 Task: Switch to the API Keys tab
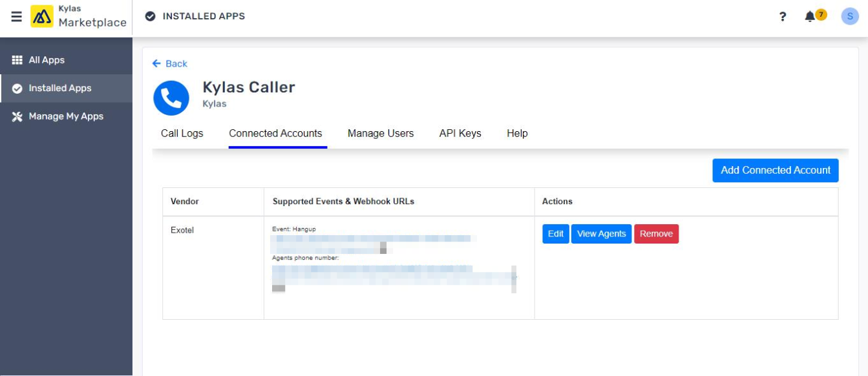point(460,134)
